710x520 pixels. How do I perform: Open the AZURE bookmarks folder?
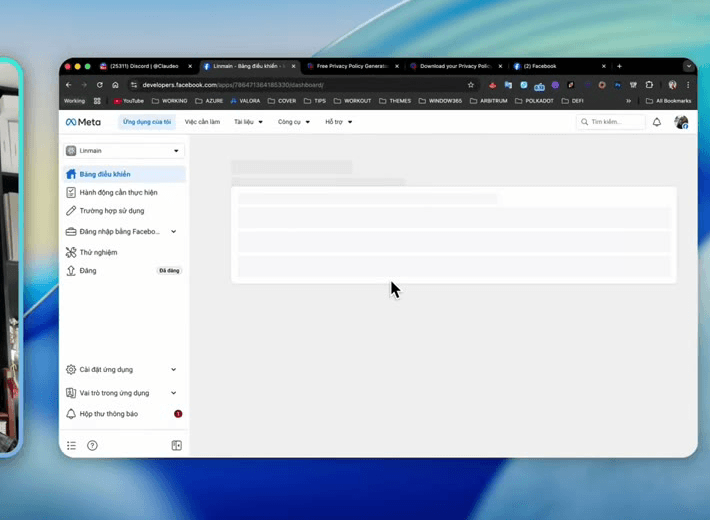[x=209, y=101]
